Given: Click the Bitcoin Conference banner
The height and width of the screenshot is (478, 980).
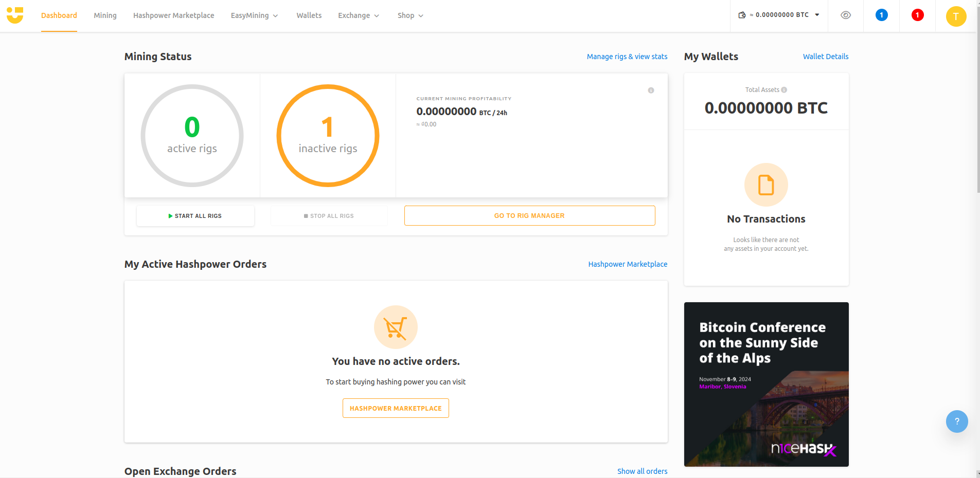Looking at the screenshot, I should [765, 384].
